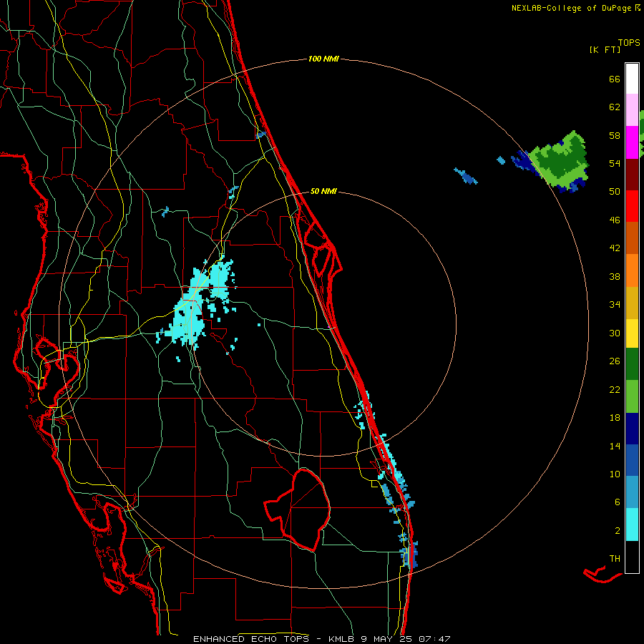Click the '[K FT]' units label

605,49
